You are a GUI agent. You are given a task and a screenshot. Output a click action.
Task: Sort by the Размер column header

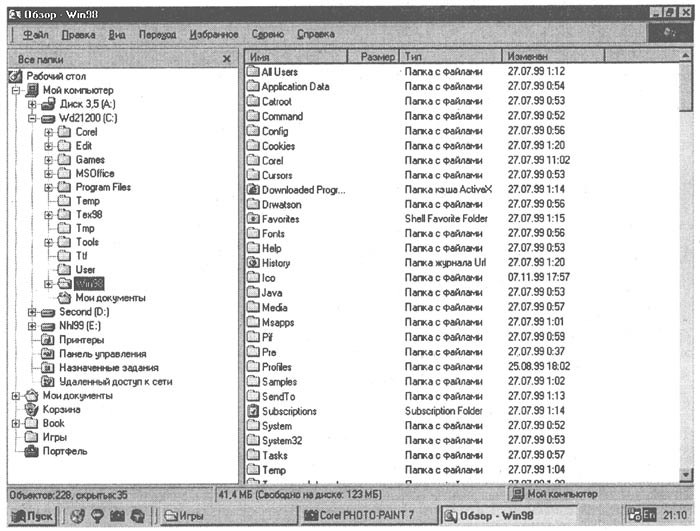coord(373,57)
